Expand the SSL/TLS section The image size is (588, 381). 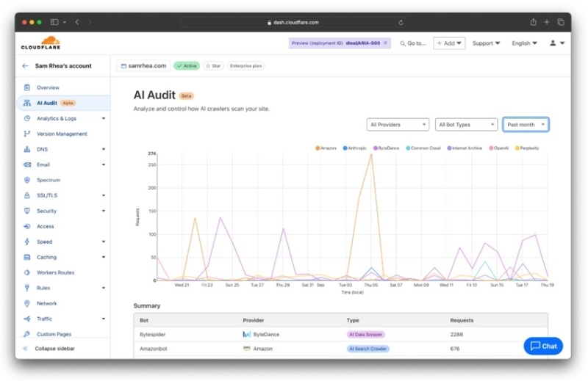pyautogui.click(x=104, y=195)
